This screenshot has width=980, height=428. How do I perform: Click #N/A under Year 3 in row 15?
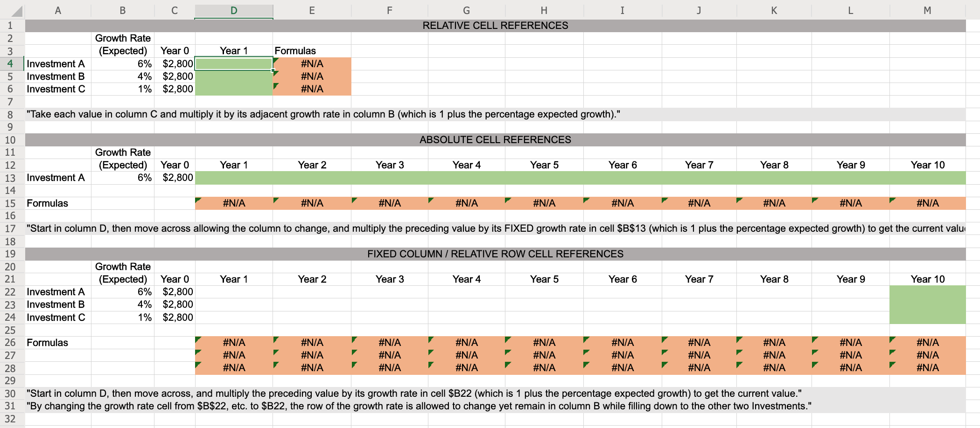pos(390,203)
